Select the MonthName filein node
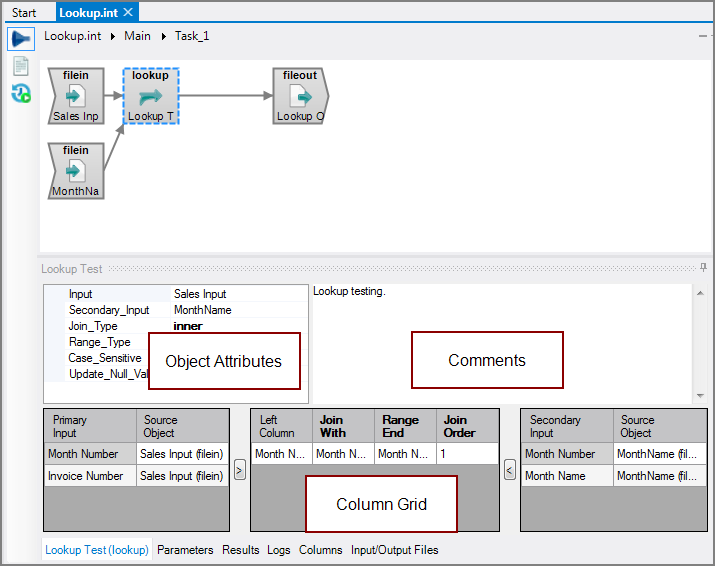Screen dimensions: 715x566 click(x=76, y=171)
